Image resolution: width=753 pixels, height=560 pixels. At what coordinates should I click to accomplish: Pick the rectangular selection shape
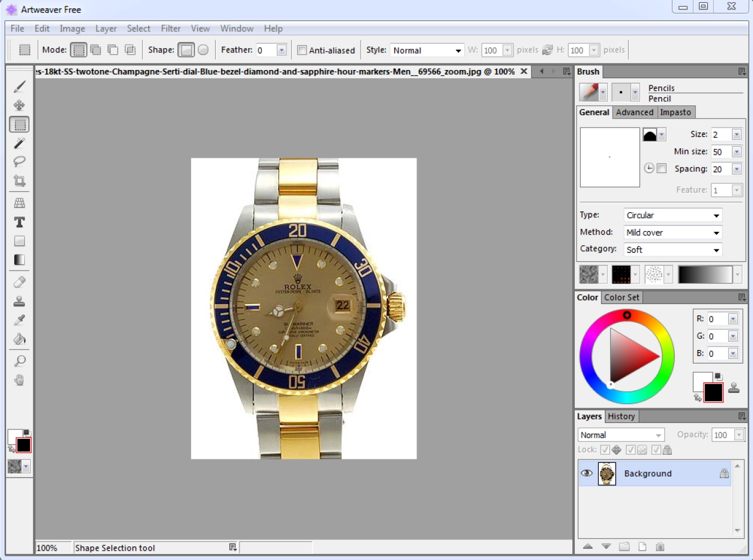click(x=186, y=50)
